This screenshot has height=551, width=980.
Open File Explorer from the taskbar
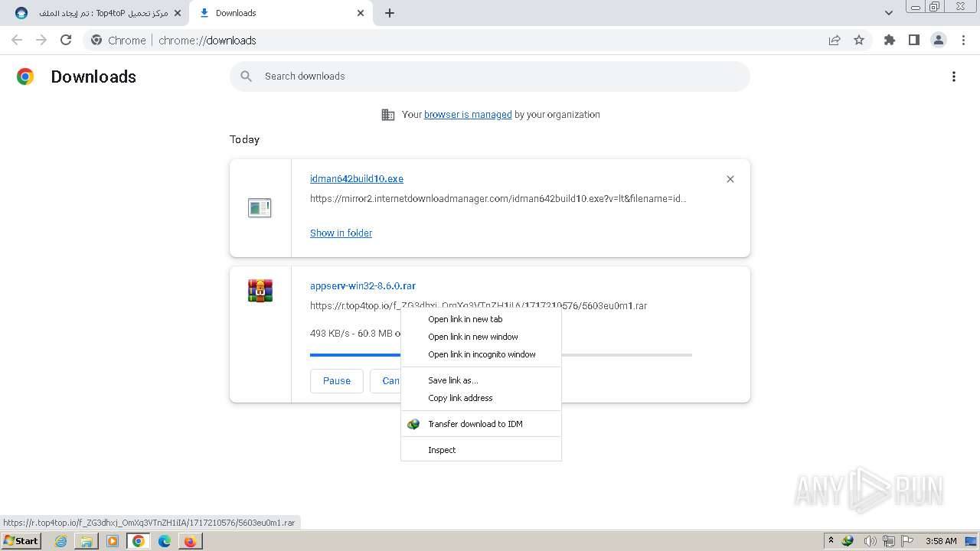(x=87, y=541)
